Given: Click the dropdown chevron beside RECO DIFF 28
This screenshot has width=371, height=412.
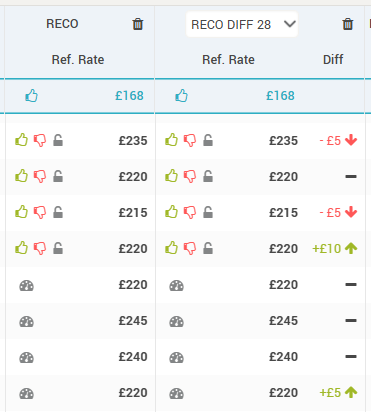Looking at the screenshot, I should (x=289, y=24).
